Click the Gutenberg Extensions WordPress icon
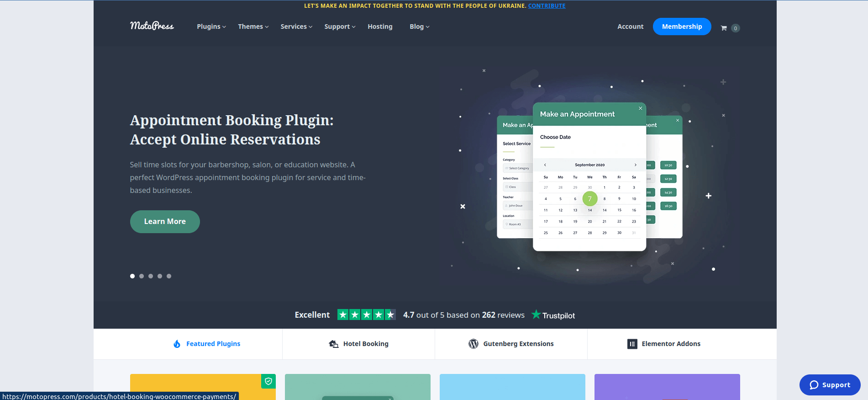868x400 pixels. pyautogui.click(x=473, y=344)
